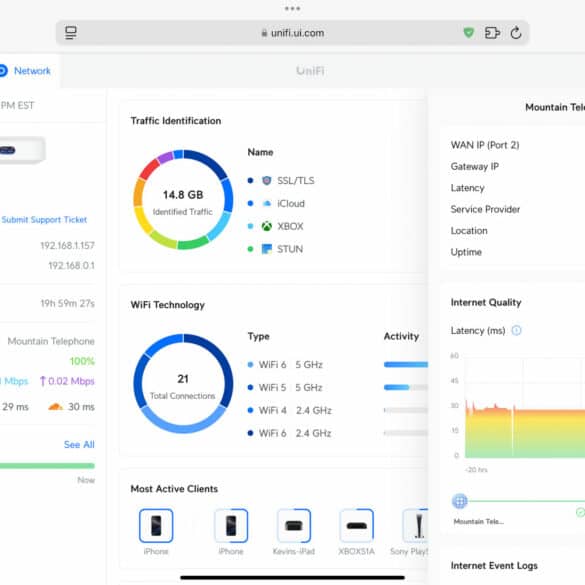Click the WAN IP (Port 2) label
Viewport: 585px width, 585px height.
click(x=485, y=145)
